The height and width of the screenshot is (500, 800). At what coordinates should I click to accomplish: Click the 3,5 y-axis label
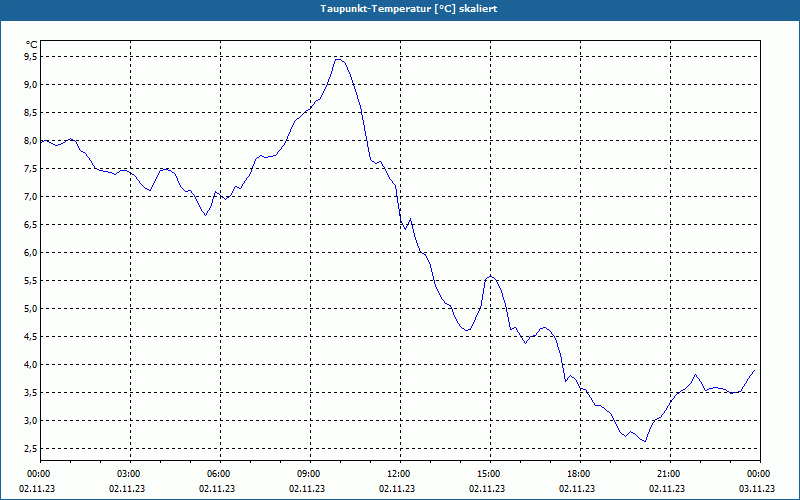[x=31, y=393]
